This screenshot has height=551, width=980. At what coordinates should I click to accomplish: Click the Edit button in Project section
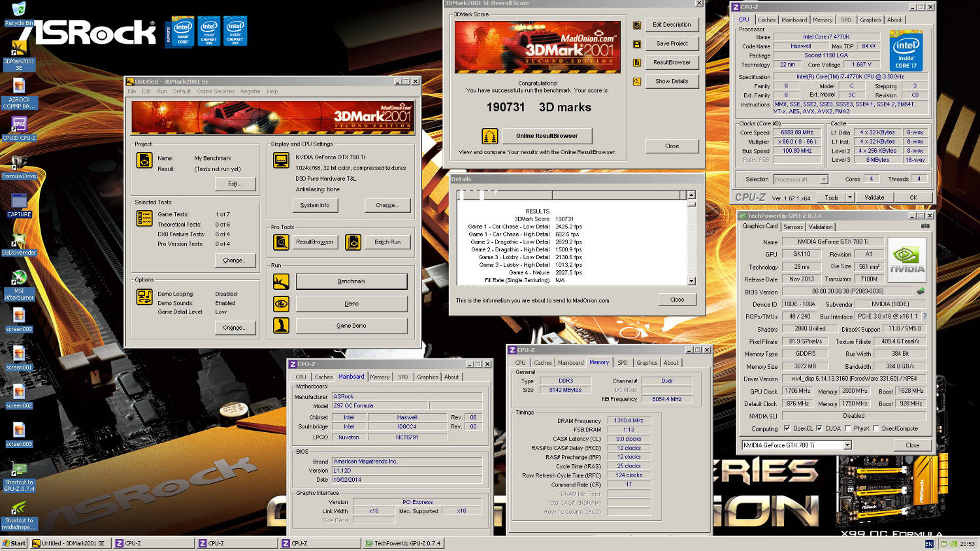(235, 184)
